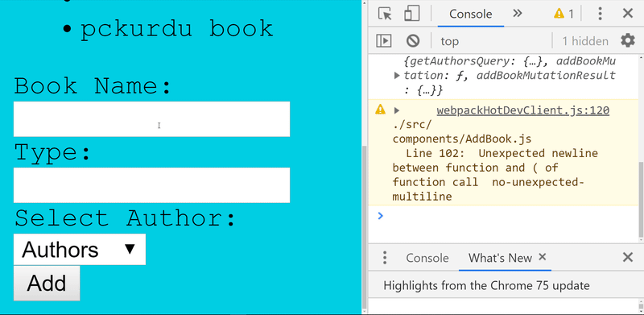
Task: Activate the inspect element picker icon
Action: [x=385, y=14]
